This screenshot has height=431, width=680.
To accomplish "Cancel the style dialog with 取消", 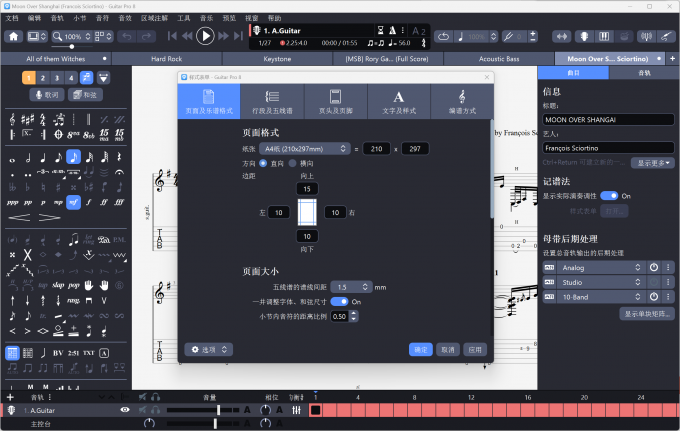I will point(448,349).
